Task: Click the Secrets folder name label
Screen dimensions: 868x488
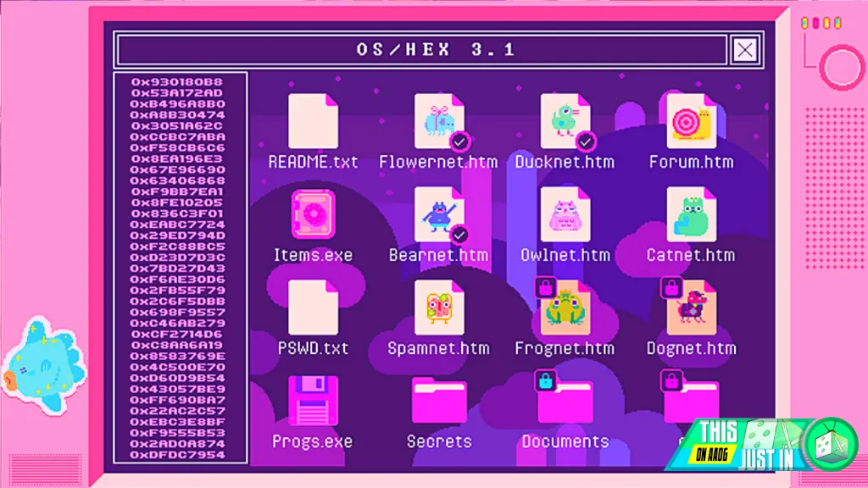Action: 439,441
